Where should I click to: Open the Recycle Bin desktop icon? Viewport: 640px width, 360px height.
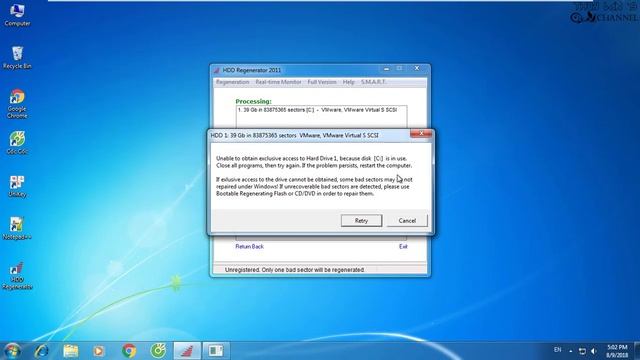(x=17, y=58)
